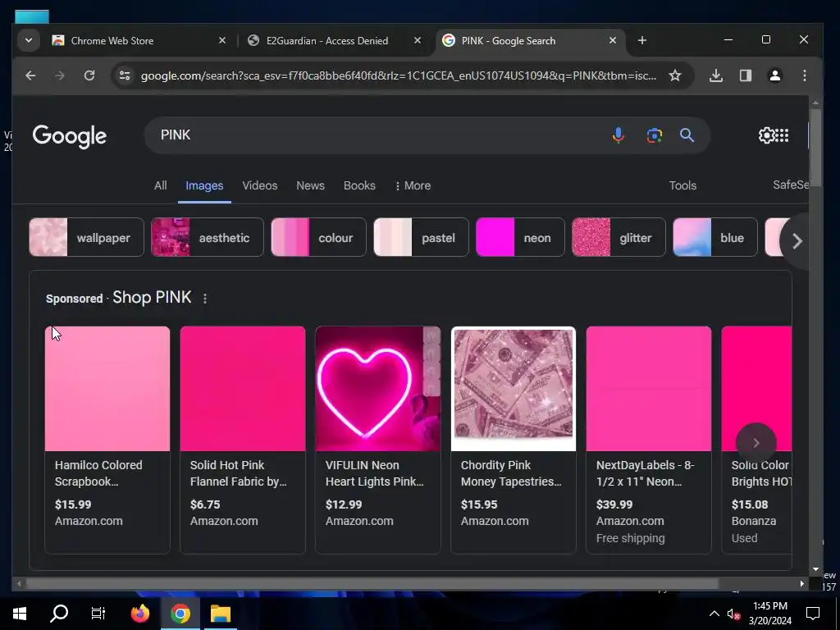Screen dimensions: 840x630
Task: Open the All results tab
Action: click(160, 185)
